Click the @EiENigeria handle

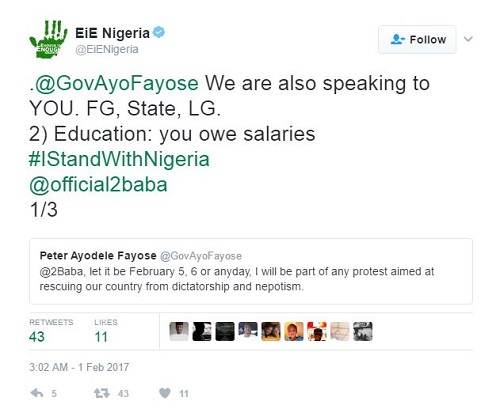coord(107,49)
